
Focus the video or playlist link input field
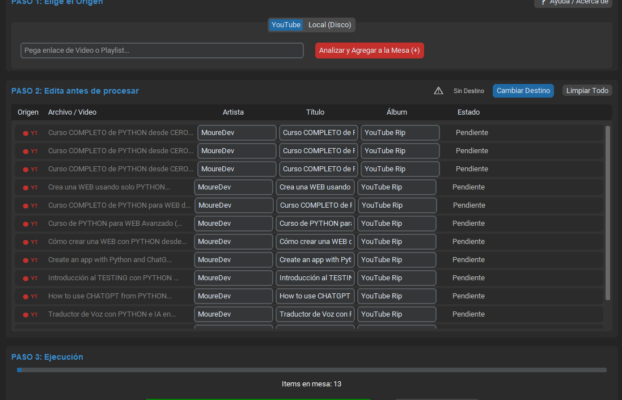coord(162,50)
